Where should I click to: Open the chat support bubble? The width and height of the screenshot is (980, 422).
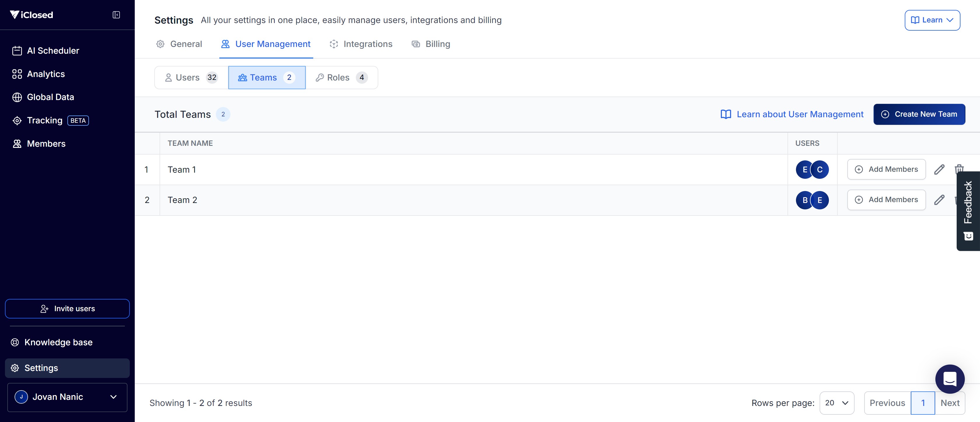[950, 379]
